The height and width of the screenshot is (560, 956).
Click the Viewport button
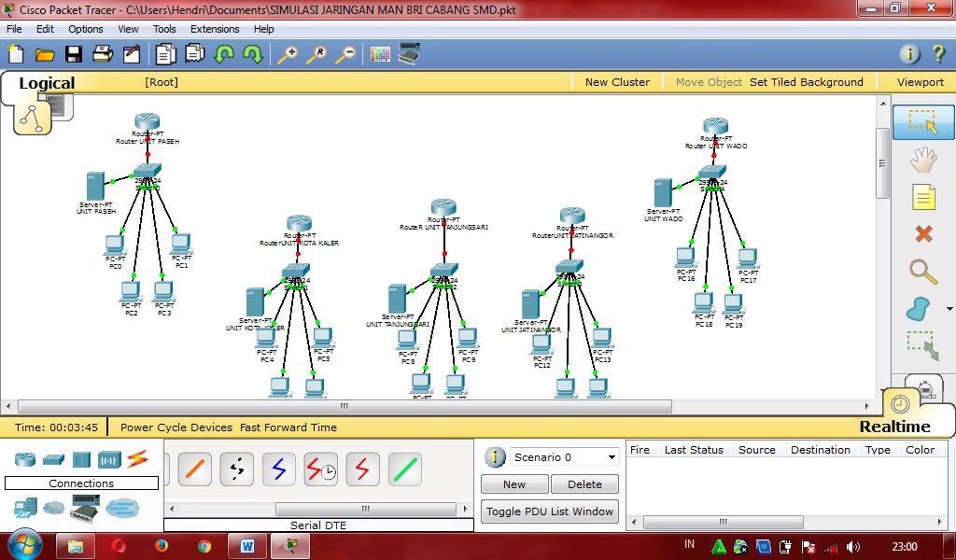pyautogui.click(x=920, y=81)
